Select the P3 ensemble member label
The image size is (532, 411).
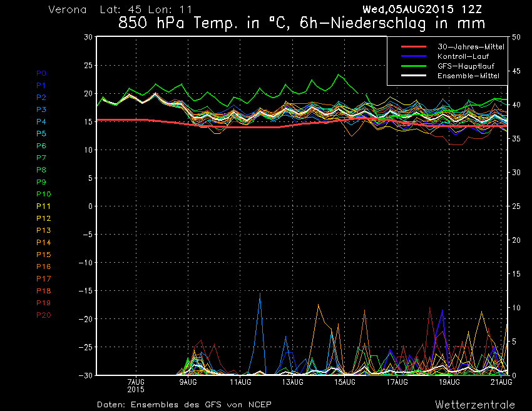click(x=41, y=109)
